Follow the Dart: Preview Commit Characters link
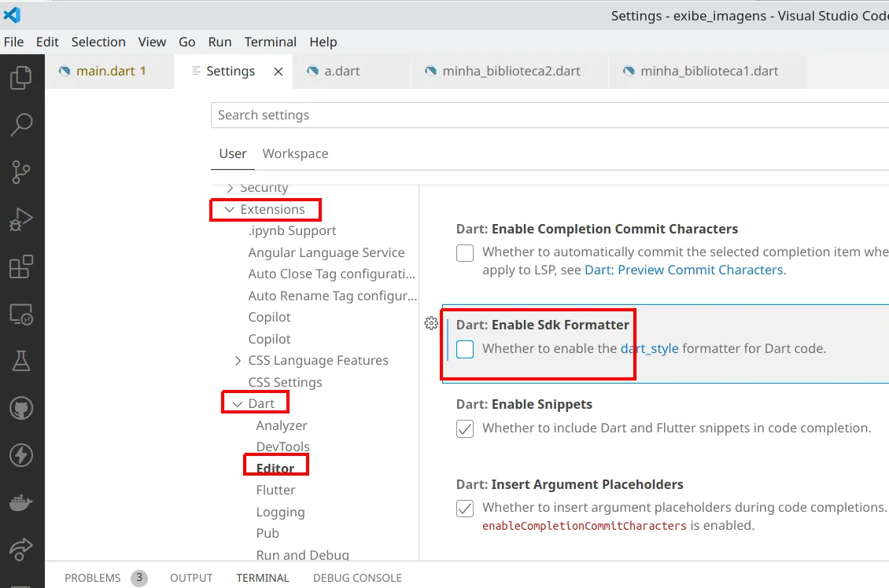The width and height of the screenshot is (889, 588). click(684, 270)
